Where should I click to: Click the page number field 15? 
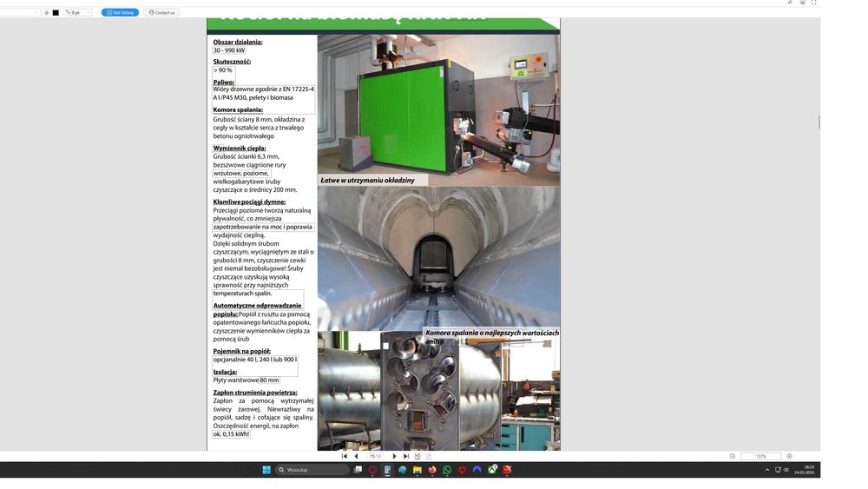375,456
